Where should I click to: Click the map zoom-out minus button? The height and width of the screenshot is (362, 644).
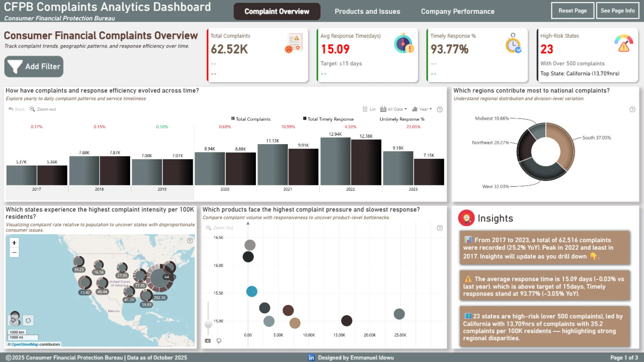coord(14,252)
